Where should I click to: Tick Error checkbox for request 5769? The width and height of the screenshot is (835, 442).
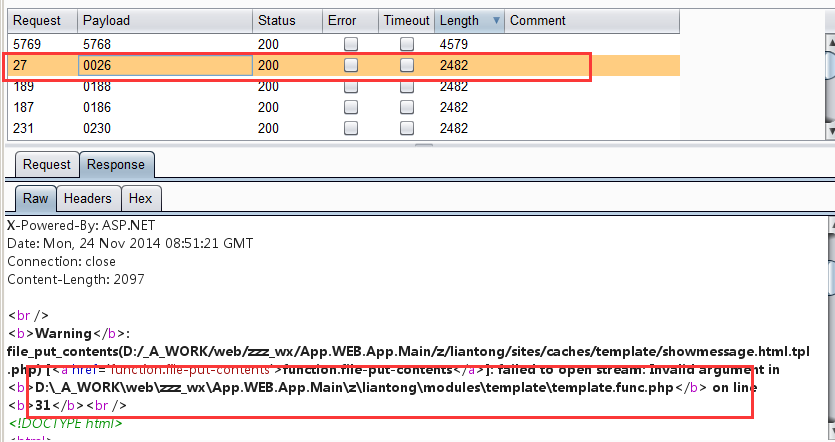point(351,44)
